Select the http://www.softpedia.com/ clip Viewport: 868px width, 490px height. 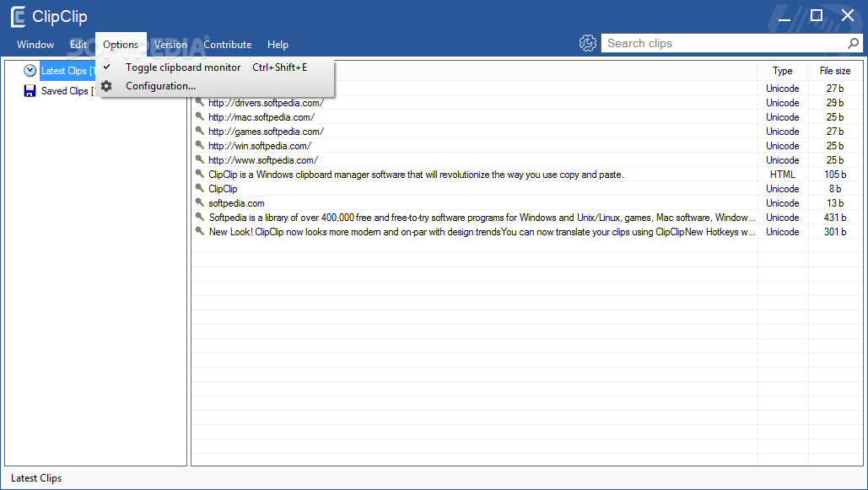[263, 160]
